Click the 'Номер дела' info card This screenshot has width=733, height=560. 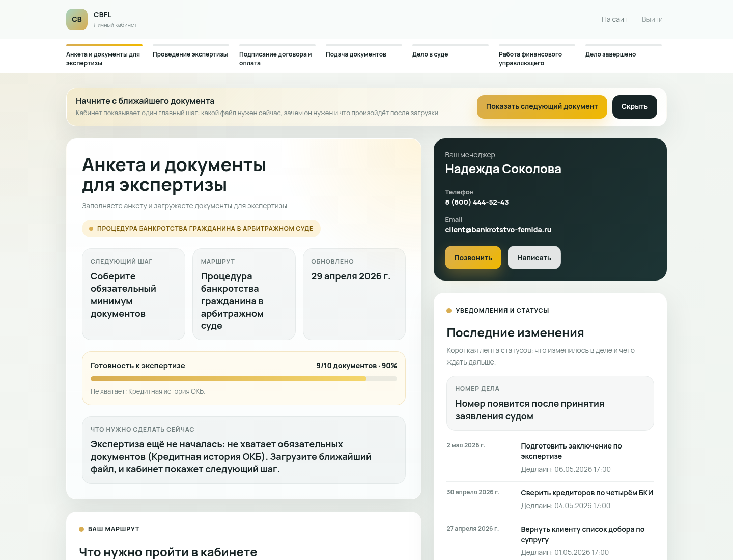click(x=550, y=403)
